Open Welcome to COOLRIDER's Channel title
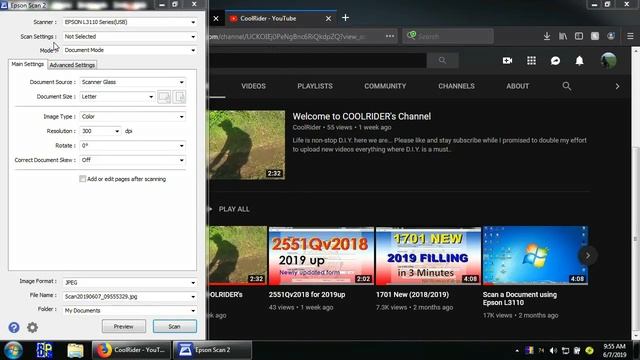 tap(362, 116)
